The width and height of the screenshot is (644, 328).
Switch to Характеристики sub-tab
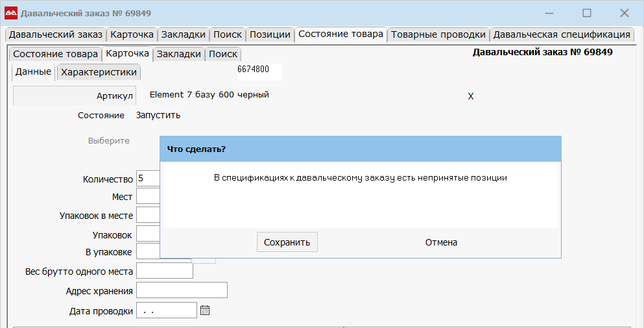pos(99,72)
